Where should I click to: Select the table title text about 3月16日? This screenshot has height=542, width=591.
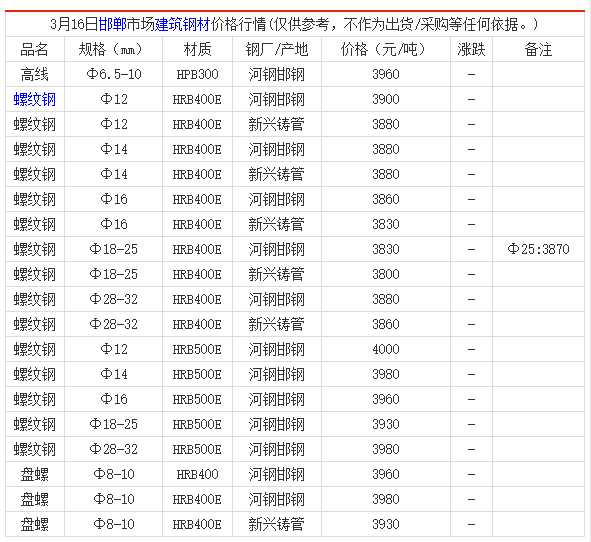click(x=294, y=24)
